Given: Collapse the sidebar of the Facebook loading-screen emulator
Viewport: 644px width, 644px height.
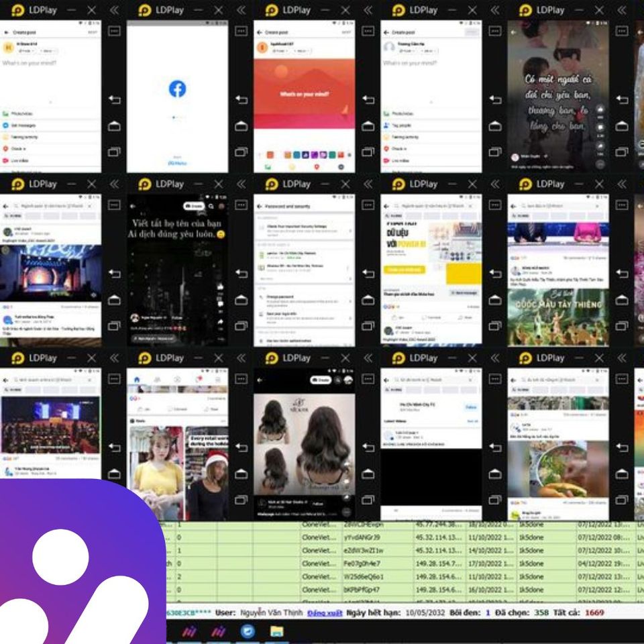Looking at the screenshot, I should [241, 10].
